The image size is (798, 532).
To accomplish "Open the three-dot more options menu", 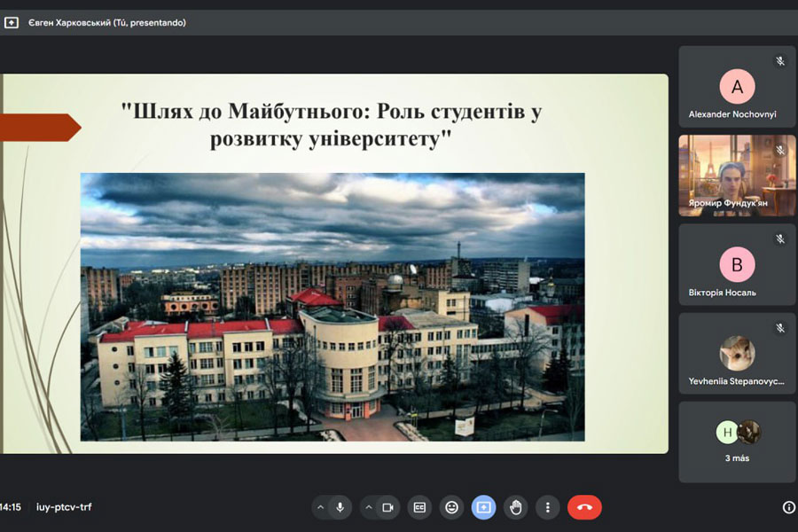I will pos(548,507).
